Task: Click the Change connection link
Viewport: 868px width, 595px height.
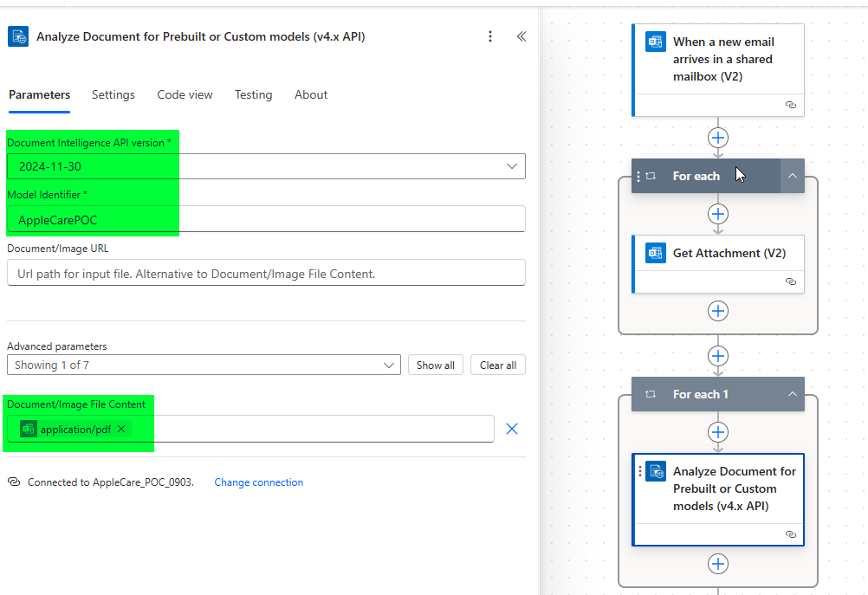Action: tap(258, 482)
